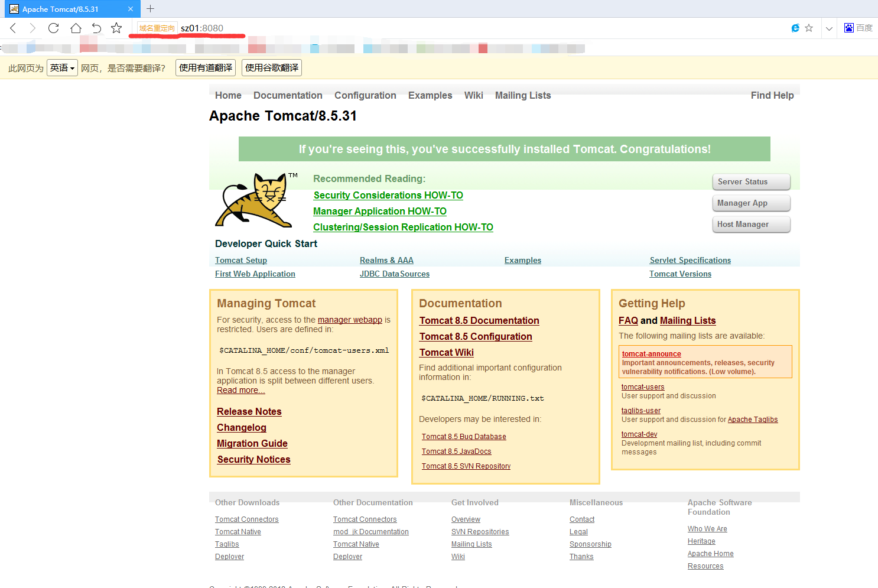Screen dimensions: 878x588
Task: Open Security Considerations HOW-TO link
Action: click(388, 195)
